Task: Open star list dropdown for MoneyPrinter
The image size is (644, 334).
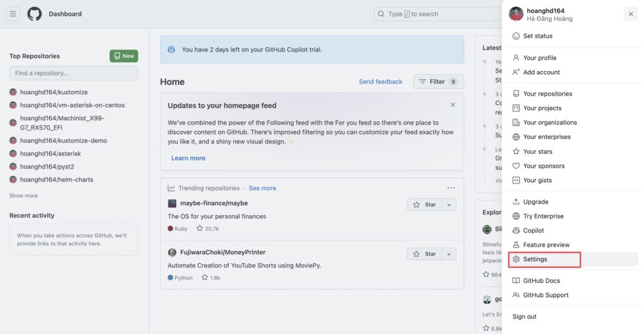Action: click(x=449, y=254)
